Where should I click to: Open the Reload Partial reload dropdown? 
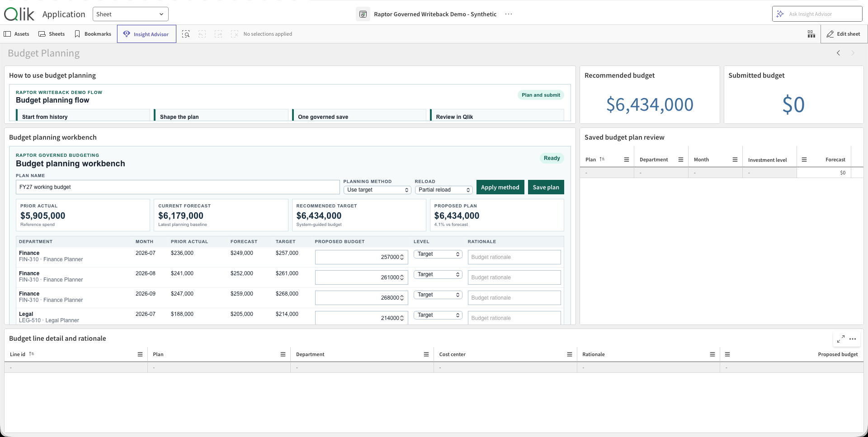[444, 190]
